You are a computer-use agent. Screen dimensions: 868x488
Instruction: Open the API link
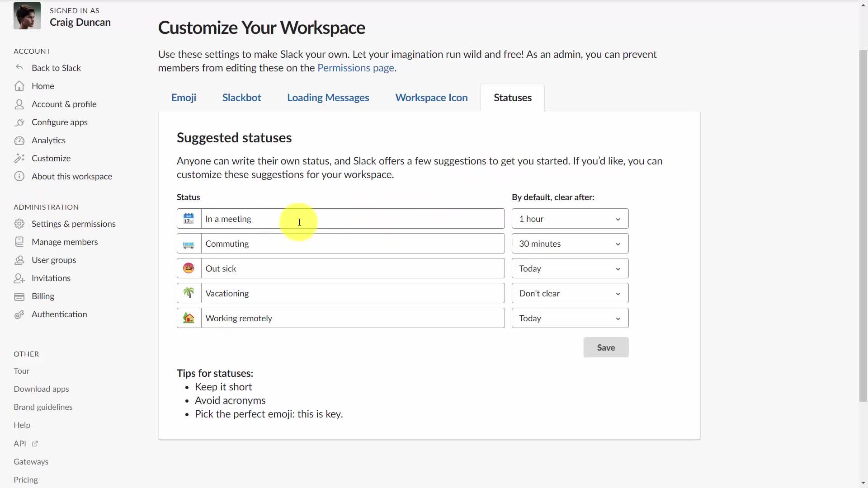(19, 444)
